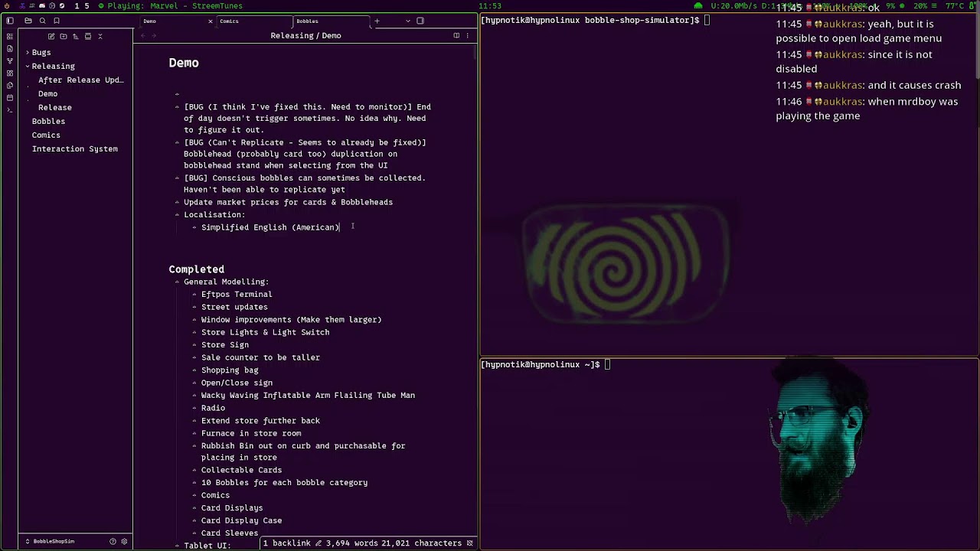Fold the Conscious bobbles BUG bullet
This screenshot has height=551, width=980.
pyautogui.click(x=177, y=178)
